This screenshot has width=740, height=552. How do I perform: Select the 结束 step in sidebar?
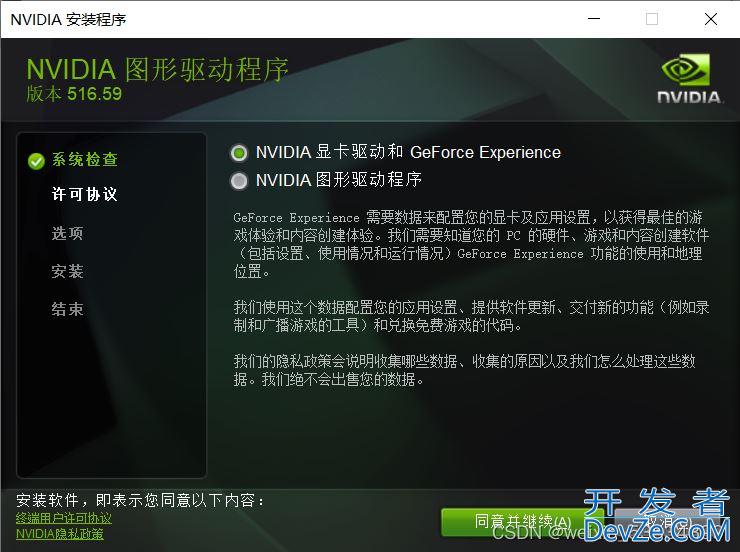67,309
